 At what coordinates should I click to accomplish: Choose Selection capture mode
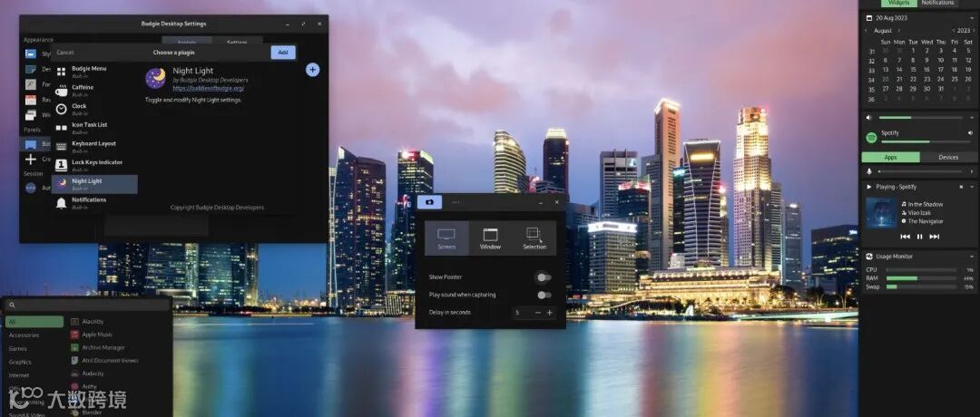534,238
